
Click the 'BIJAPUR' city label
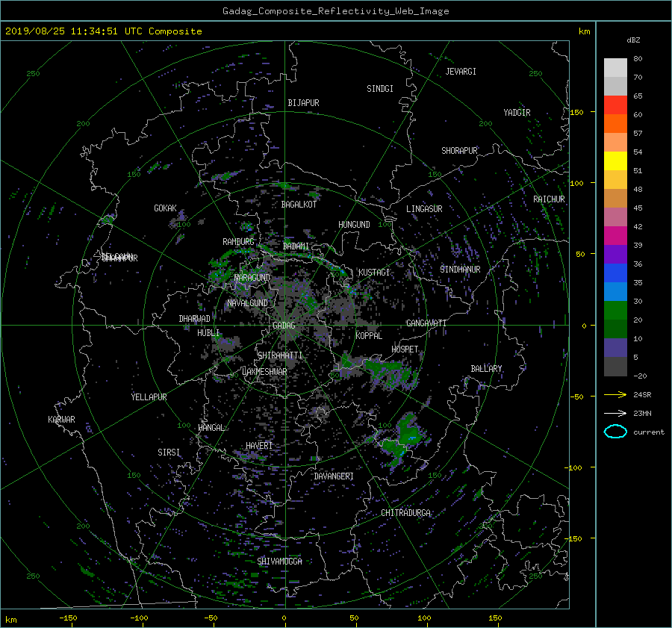pos(303,103)
